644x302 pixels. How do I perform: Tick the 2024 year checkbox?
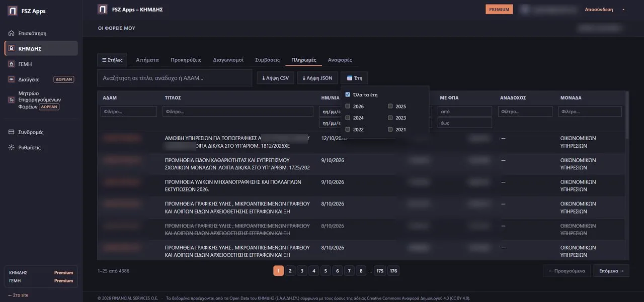tap(348, 118)
